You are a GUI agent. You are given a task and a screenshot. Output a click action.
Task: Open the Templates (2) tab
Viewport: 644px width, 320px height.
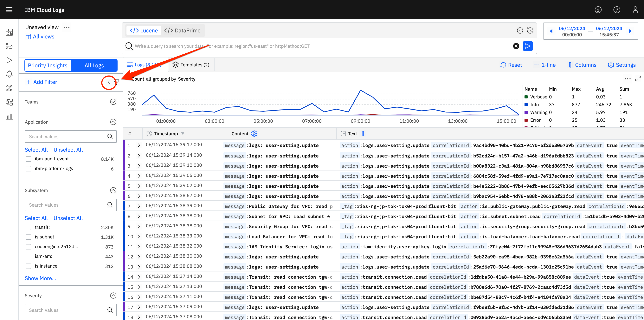click(191, 65)
